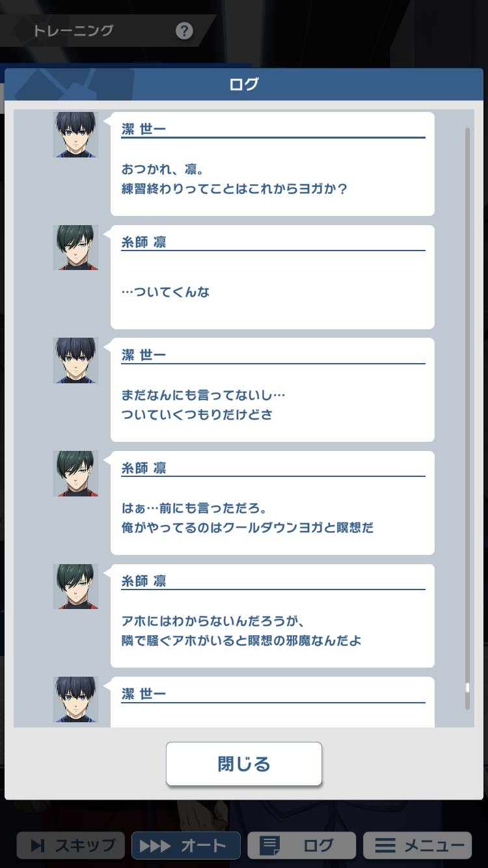Click 糸師 凛 avatar beside はぁ…前にも言っただろ

pyautogui.click(x=75, y=474)
